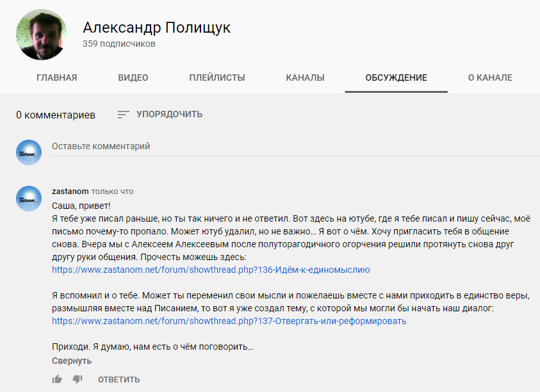Screen dimensions: 540x392
Task: Click the sort icon next to УПОРЯДОЧИТЬ
Action: click(x=123, y=115)
